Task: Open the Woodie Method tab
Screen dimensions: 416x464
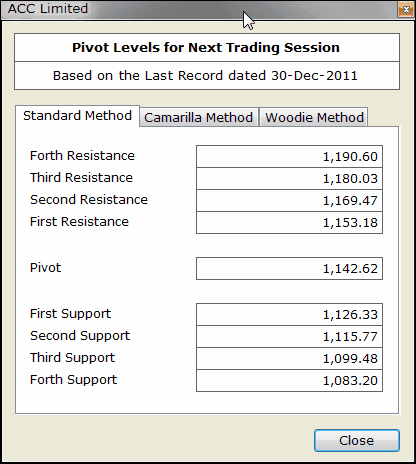Action: pos(314,117)
